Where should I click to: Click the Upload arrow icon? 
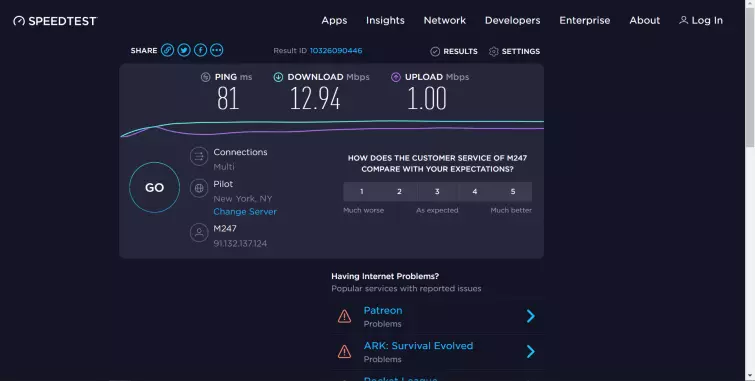pos(396,77)
